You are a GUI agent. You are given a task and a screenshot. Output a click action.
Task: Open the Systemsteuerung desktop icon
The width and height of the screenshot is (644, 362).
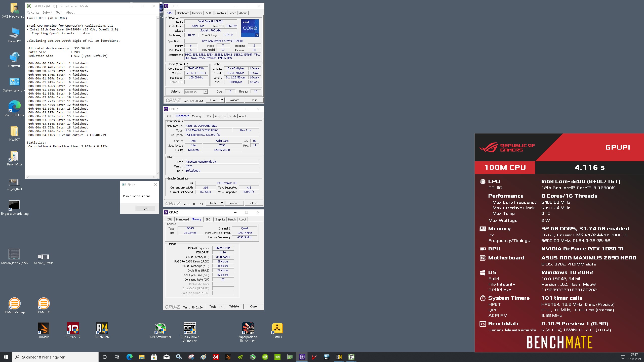tap(14, 84)
